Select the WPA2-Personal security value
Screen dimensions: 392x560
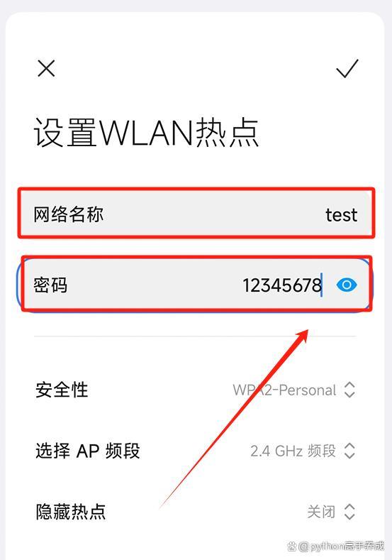tap(285, 390)
